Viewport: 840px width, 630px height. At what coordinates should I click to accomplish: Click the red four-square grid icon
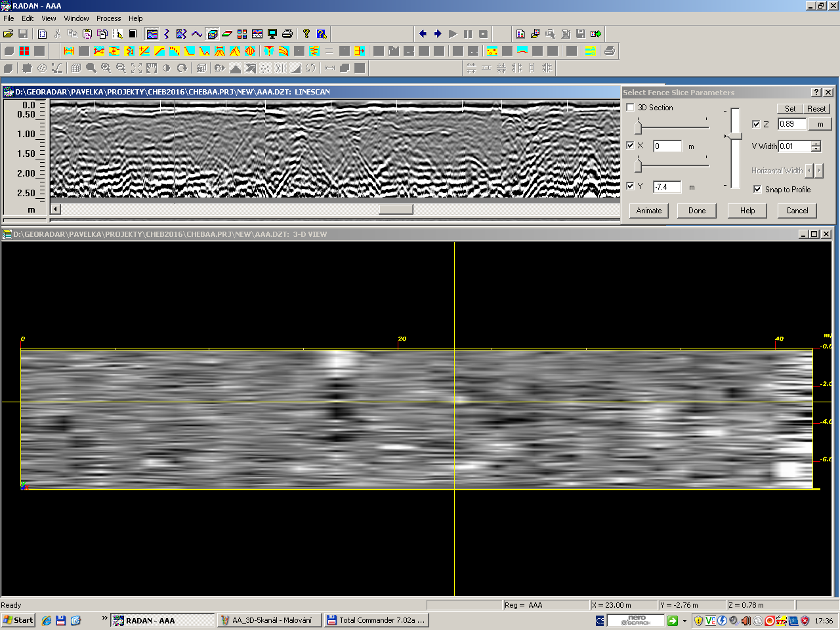point(24,51)
